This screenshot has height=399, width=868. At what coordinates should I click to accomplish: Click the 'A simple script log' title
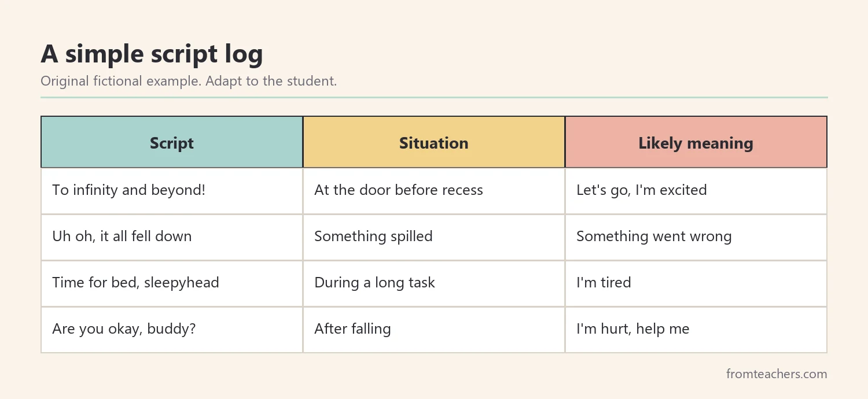coord(152,54)
